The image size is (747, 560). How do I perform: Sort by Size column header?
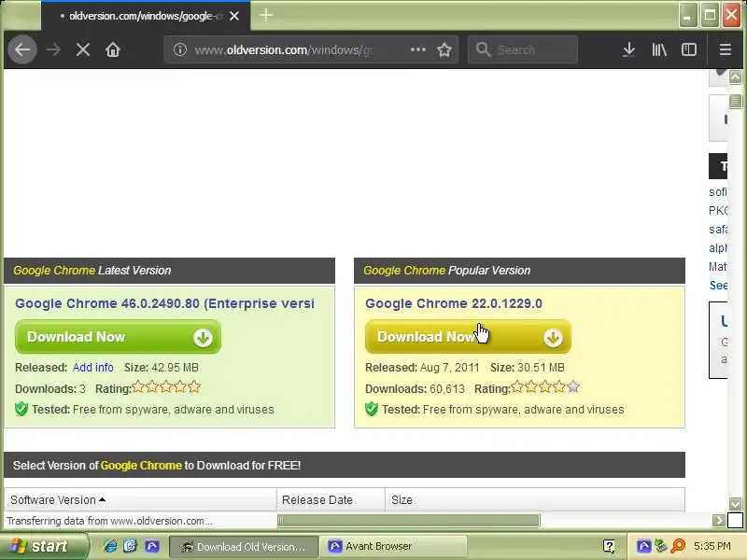[535, 499]
